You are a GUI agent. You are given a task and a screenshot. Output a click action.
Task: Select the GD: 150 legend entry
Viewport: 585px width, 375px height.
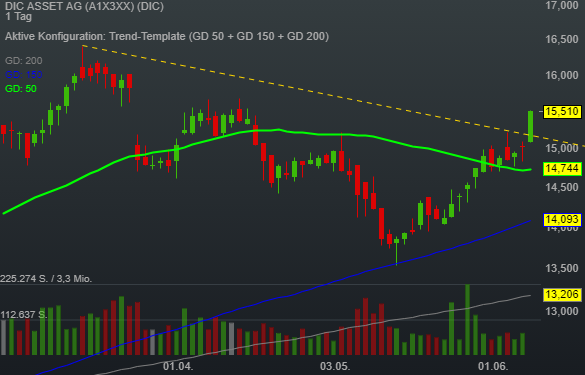click(x=24, y=75)
